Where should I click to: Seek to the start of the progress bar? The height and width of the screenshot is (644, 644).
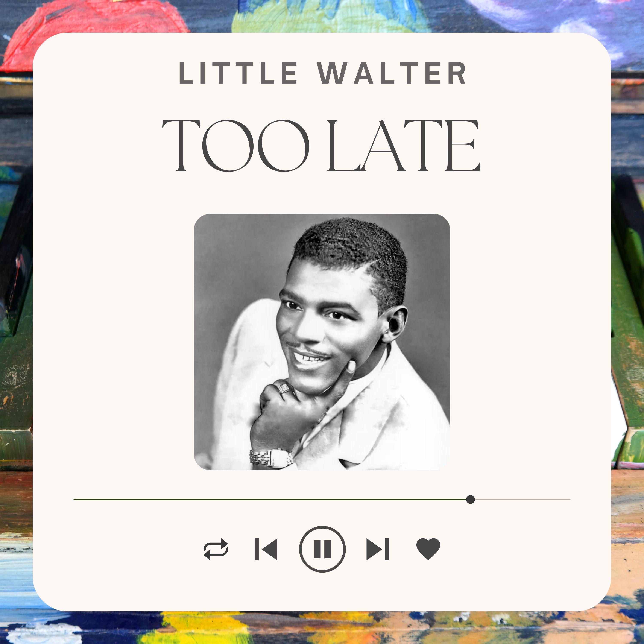coord(75,499)
